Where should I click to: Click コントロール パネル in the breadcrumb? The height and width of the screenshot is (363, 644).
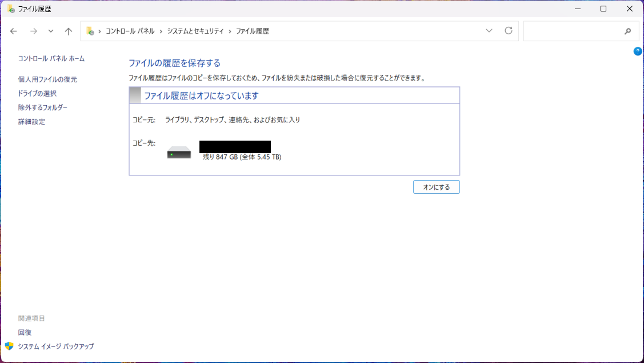click(x=130, y=31)
